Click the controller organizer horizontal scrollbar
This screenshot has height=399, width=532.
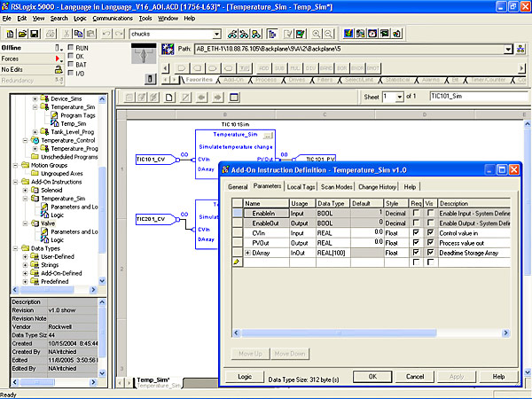[x=54, y=290]
